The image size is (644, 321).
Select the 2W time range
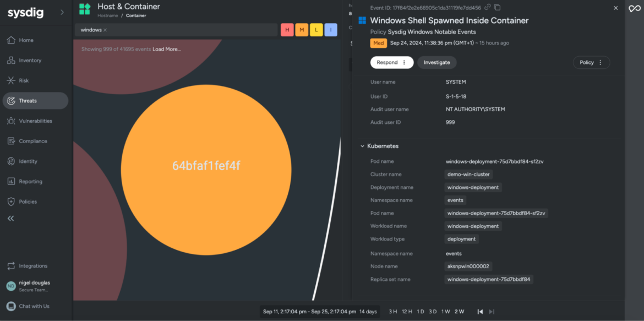[x=459, y=312]
